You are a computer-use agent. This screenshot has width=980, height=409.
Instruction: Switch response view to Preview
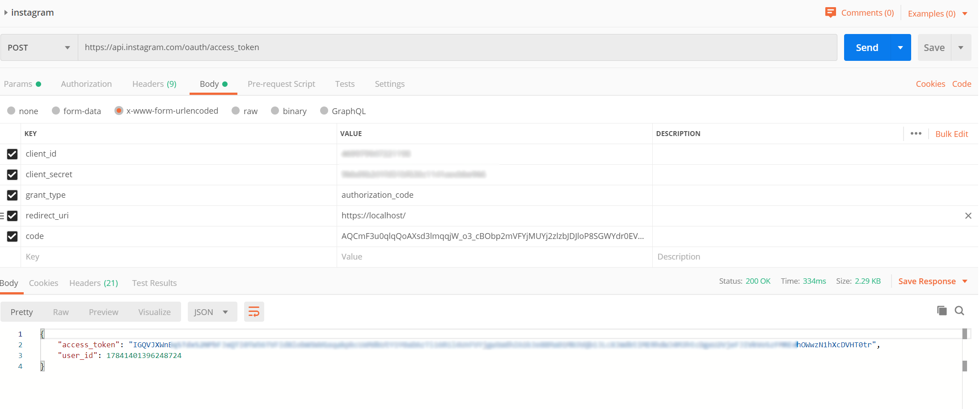104,312
